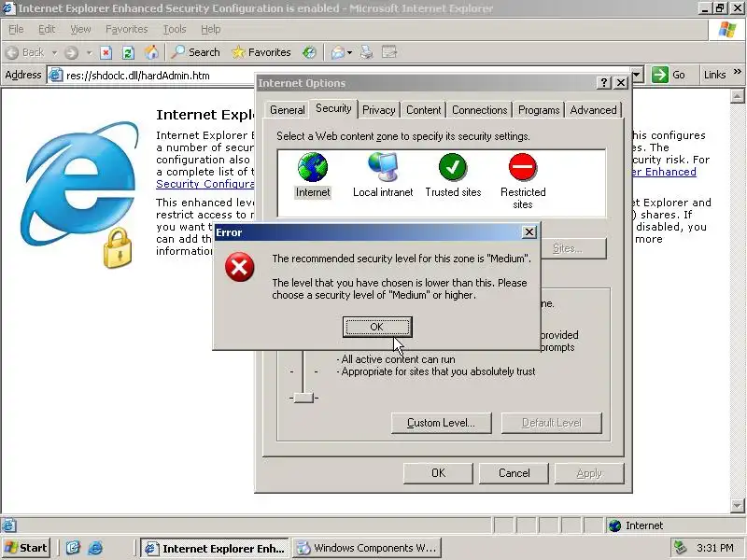The height and width of the screenshot is (560, 747).
Task: Open the Favorites menu
Action: pyautogui.click(x=127, y=30)
